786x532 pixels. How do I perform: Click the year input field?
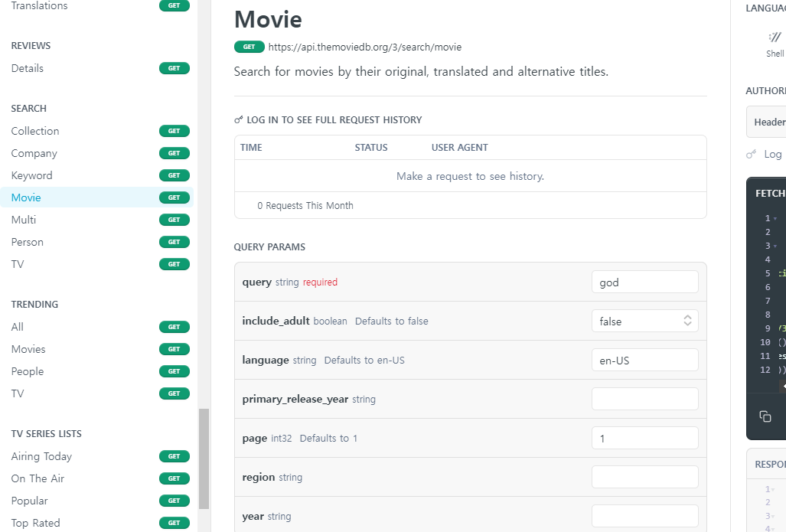coord(644,516)
